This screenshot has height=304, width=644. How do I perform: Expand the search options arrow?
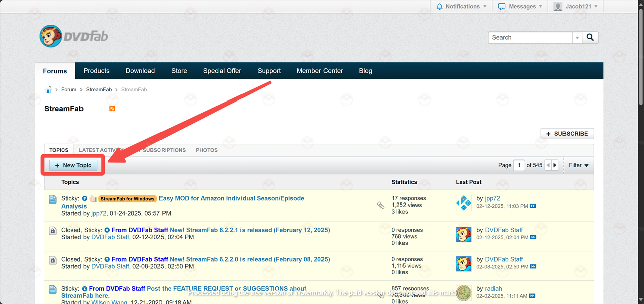coord(577,38)
